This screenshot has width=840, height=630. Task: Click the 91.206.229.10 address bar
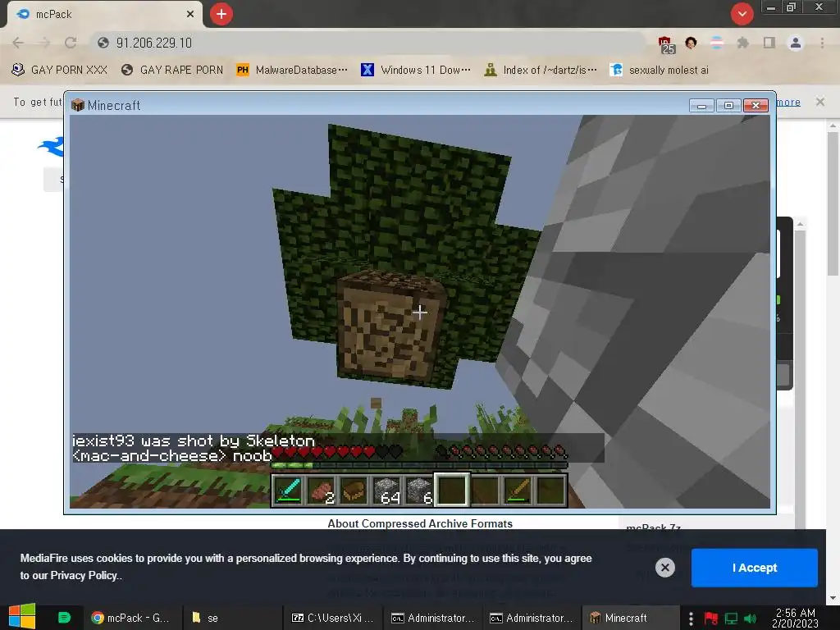pos(370,43)
